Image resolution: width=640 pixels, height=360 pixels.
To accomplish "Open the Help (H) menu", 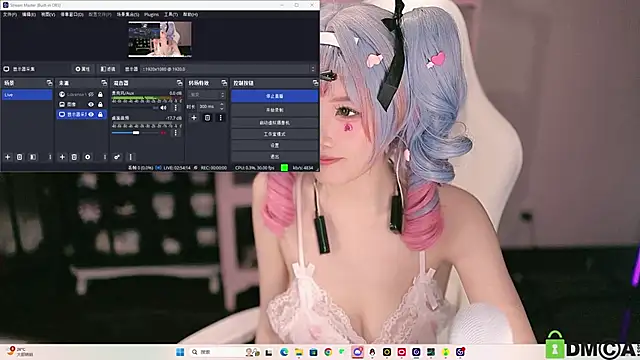I will pos(190,14).
